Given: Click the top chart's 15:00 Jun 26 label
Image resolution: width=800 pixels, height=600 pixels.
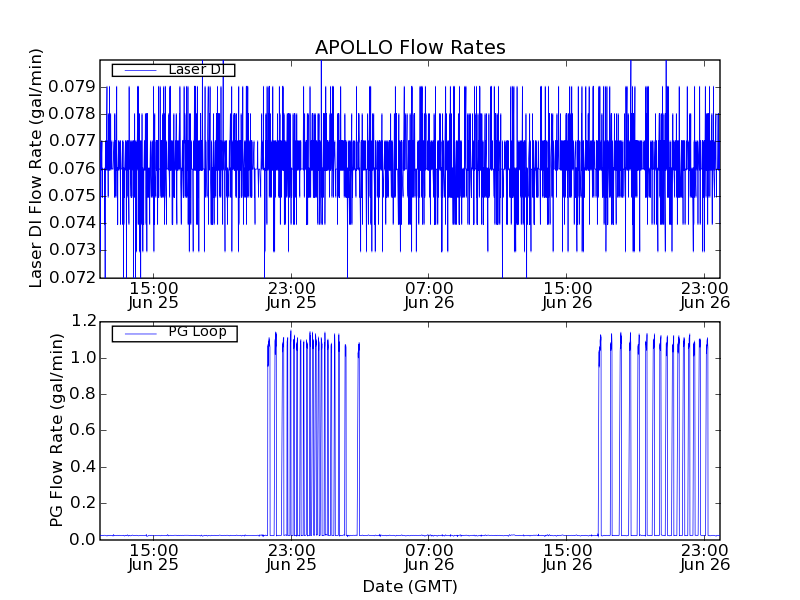Looking at the screenshot, I should click(x=567, y=295).
